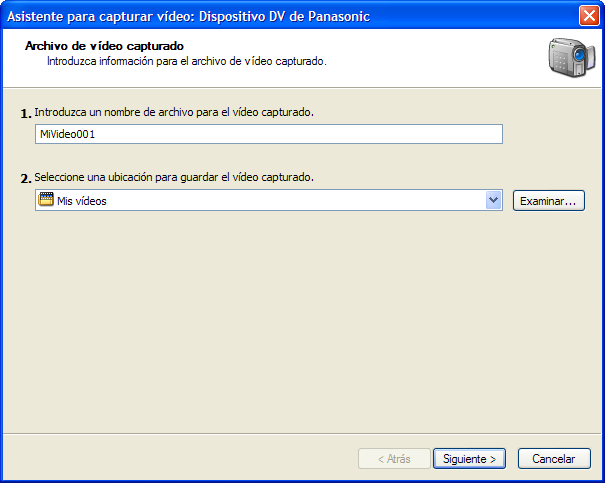Click the Asistente para capturar vídeo title bar
The width and height of the screenshot is (605, 483).
250,15
